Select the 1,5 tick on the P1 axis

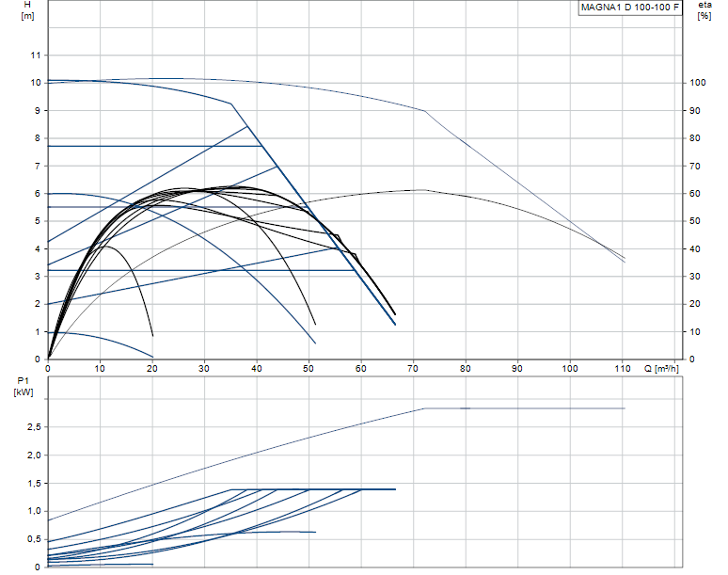pos(35,484)
